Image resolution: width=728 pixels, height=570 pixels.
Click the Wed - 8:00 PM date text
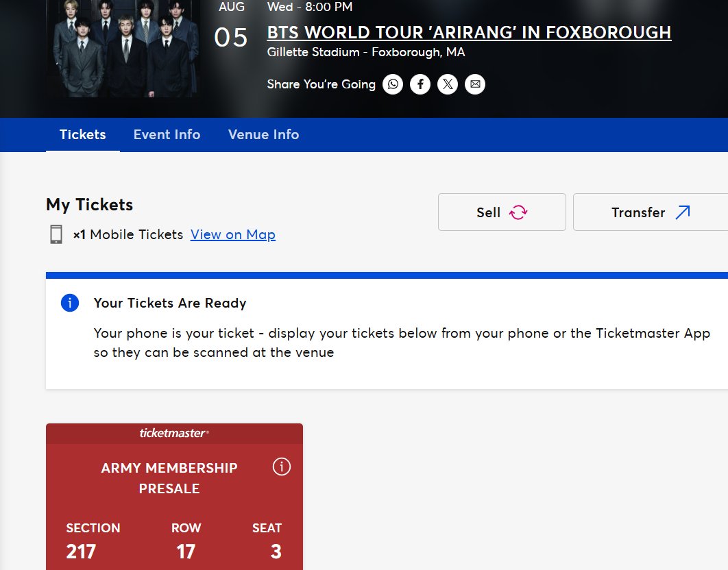click(310, 6)
